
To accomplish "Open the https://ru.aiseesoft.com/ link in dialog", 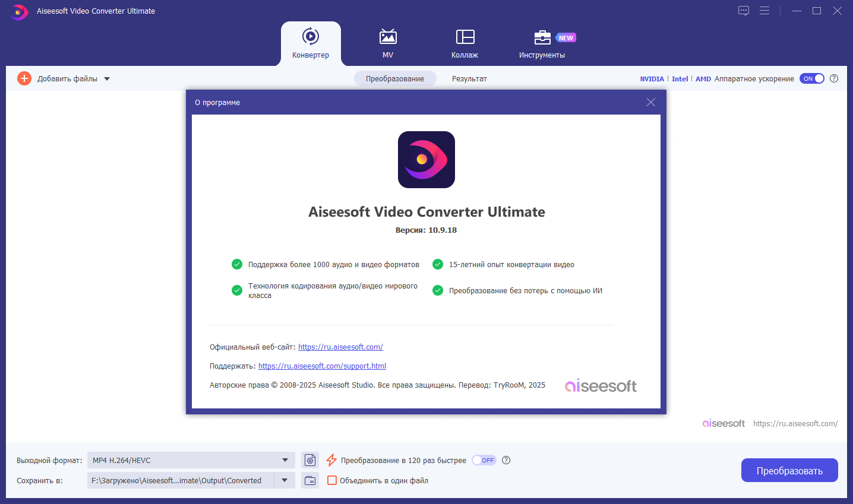I will (x=340, y=347).
